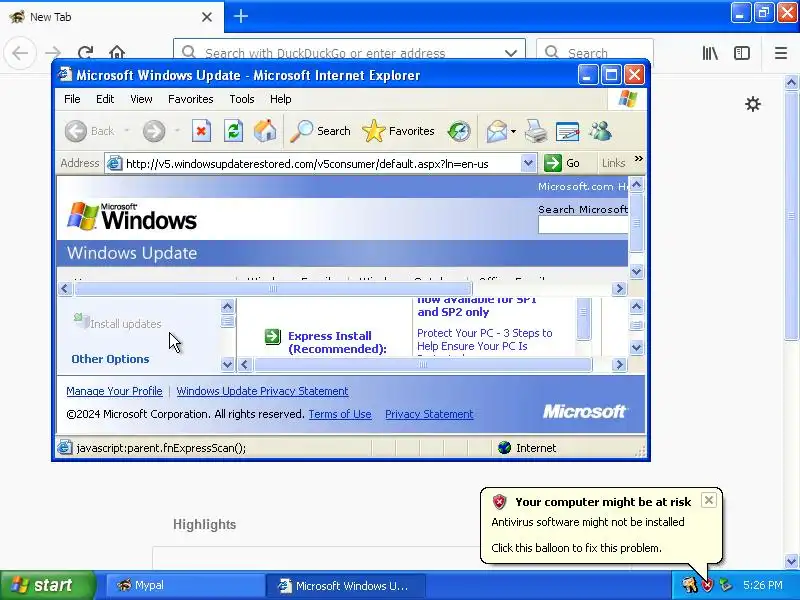The width and height of the screenshot is (800, 600).
Task: Open Mypal library icon
Action: point(710,53)
